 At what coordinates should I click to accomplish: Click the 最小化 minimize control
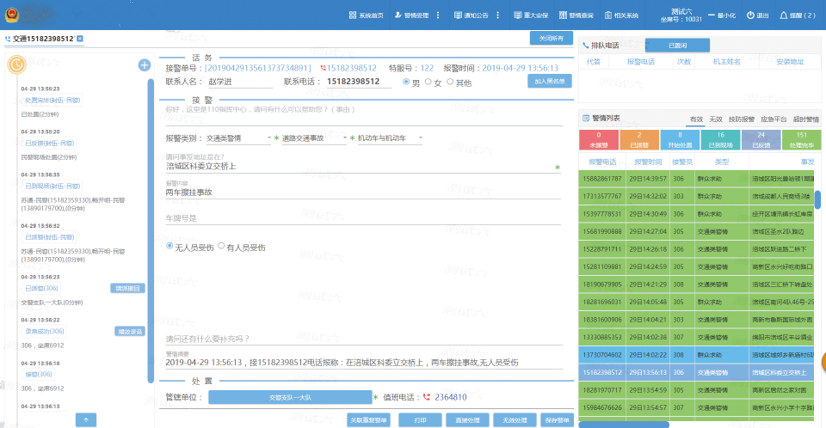(x=722, y=15)
